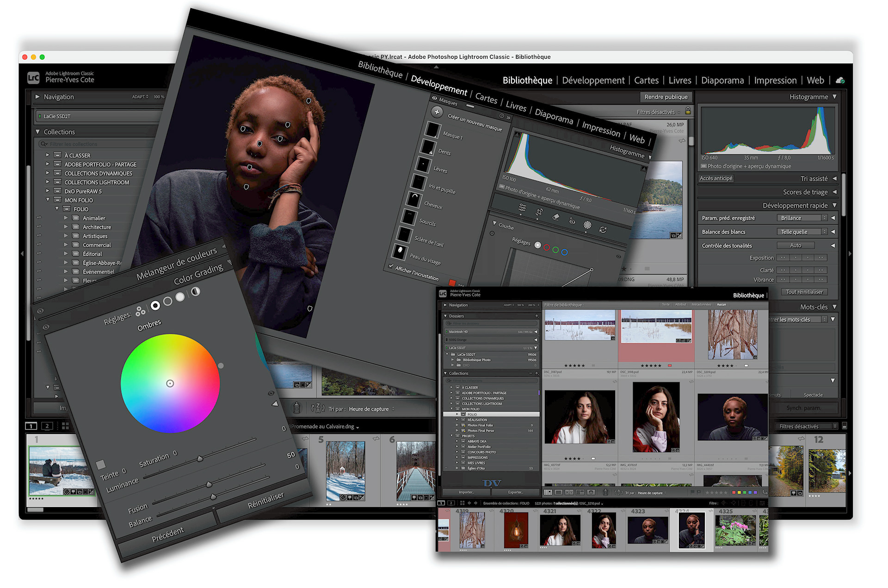Open the masking tool dotted-circle icon
Image resolution: width=888 pixels, height=588 pixels.
[x=587, y=225]
